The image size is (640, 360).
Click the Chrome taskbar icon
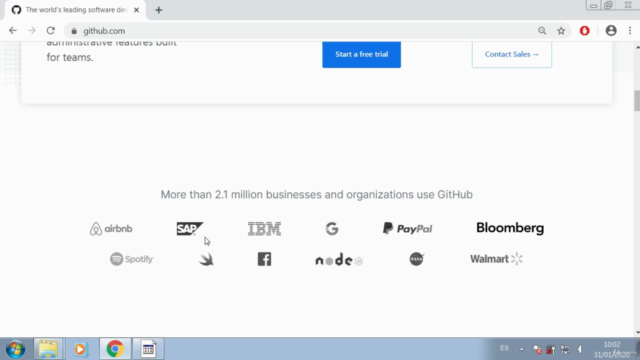(x=115, y=349)
